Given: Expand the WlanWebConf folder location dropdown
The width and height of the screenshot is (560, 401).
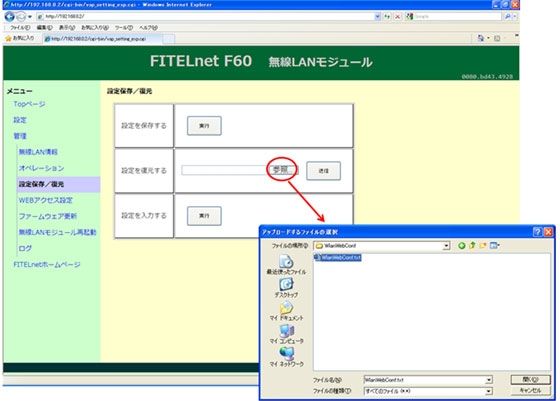Looking at the screenshot, I should click(x=446, y=246).
